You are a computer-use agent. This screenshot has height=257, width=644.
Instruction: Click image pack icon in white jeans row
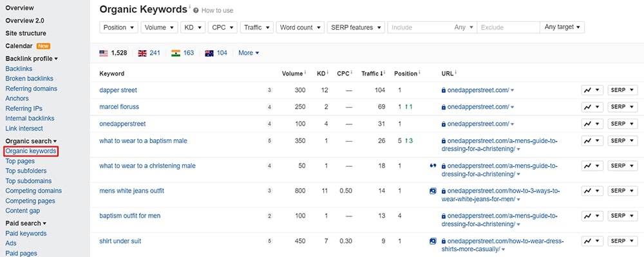(x=433, y=191)
